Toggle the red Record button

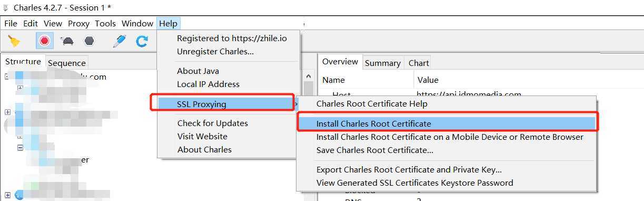point(44,41)
